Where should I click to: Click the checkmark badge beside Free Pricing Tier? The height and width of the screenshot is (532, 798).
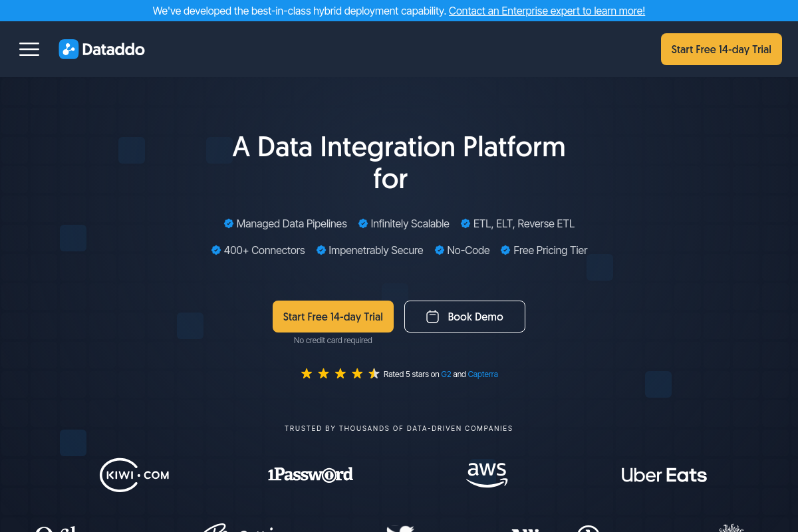(x=506, y=250)
